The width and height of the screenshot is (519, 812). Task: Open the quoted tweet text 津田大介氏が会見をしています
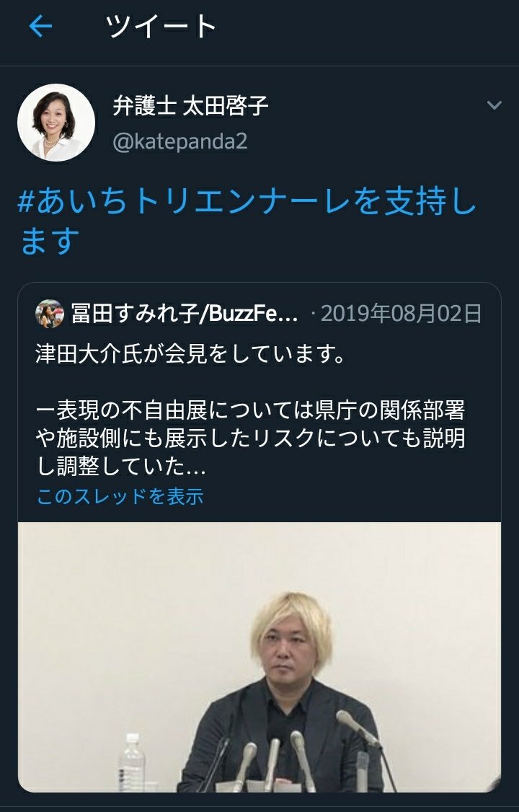click(x=190, y=355)
